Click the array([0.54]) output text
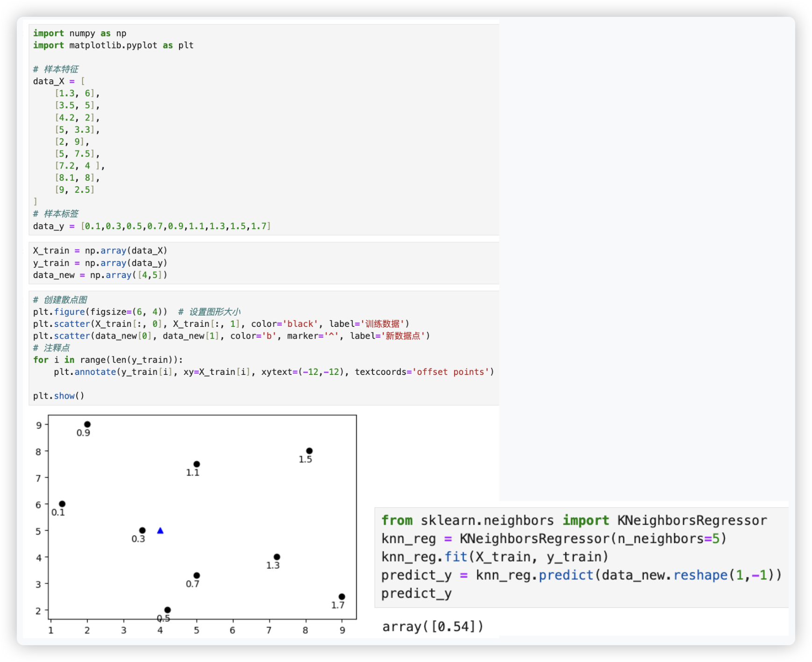Screen dimensions: 812x662 (x=433, y=627)
